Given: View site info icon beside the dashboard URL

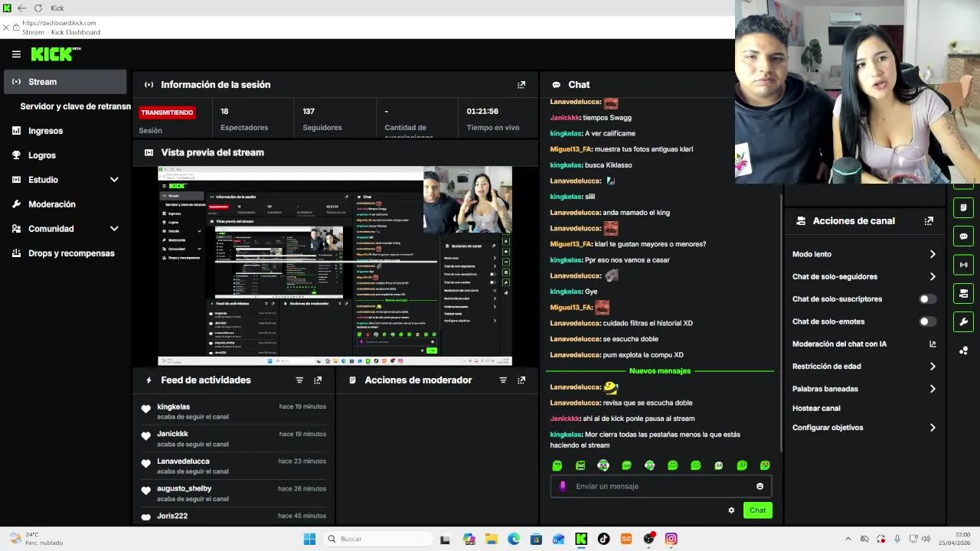Looking at the screenshot, I should (16, 28).
